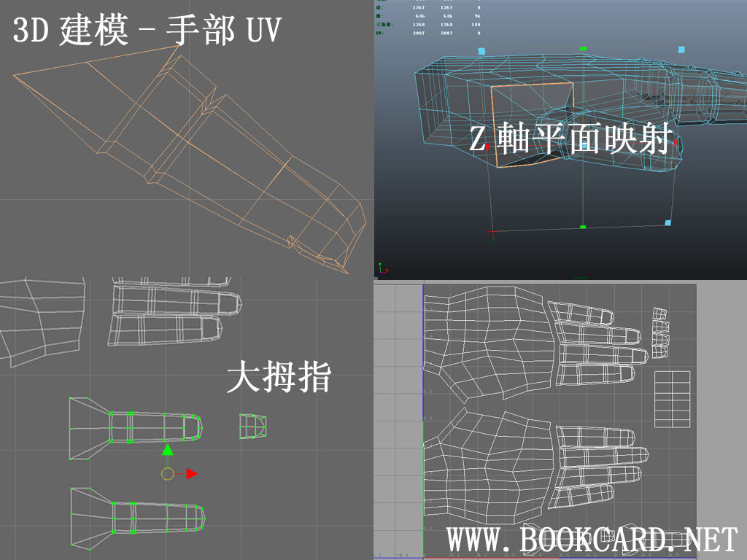Click the red right-arrow move handle

[x=191, y=474]
